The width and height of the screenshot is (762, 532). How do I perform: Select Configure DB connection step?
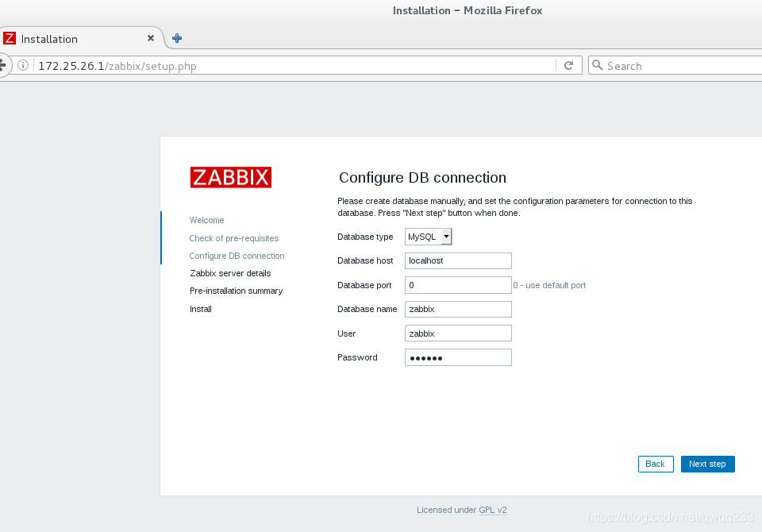[x=237, y=256]
